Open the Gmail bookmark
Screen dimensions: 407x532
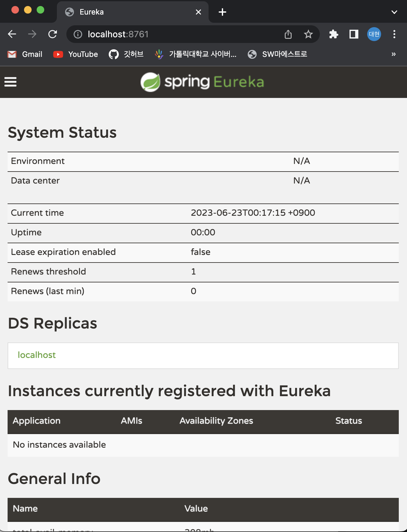tap(25, 54)
